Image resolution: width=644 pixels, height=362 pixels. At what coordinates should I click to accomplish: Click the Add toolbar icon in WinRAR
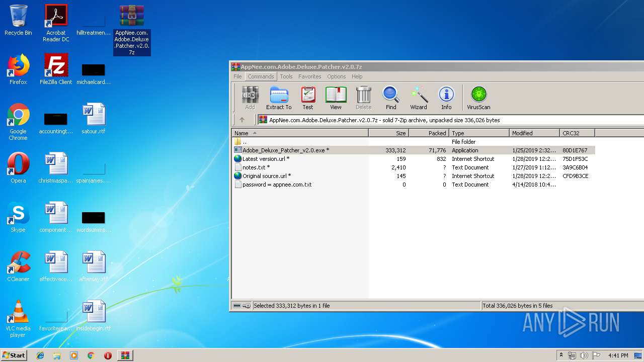250,98
